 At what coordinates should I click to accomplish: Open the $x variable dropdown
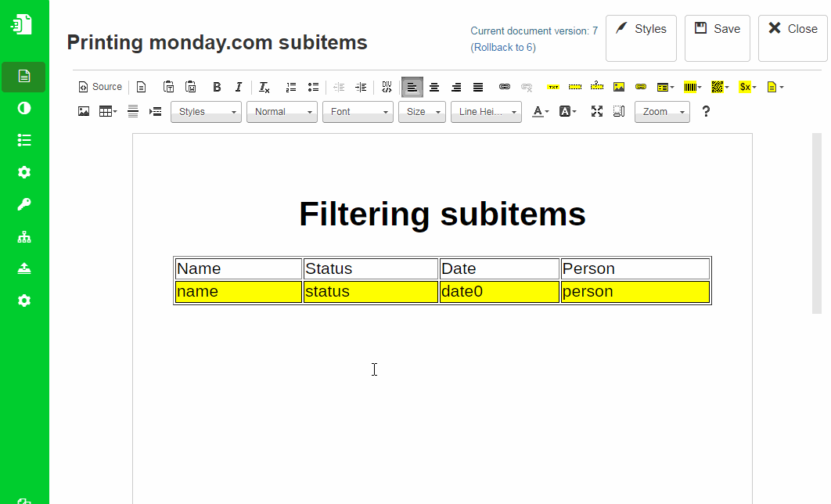click(x=748, y=87)
